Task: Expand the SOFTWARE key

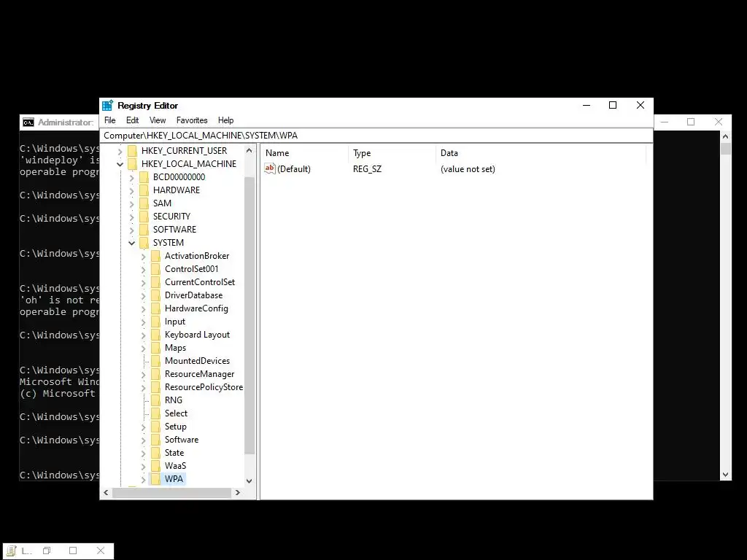Action: click(132, 230)
